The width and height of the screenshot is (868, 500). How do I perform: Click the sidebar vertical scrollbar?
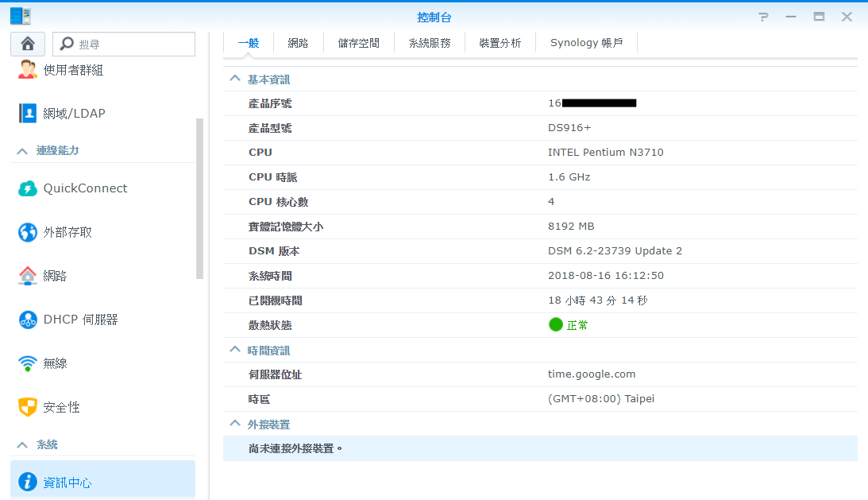pyautogui.click(x=200, y=199)
